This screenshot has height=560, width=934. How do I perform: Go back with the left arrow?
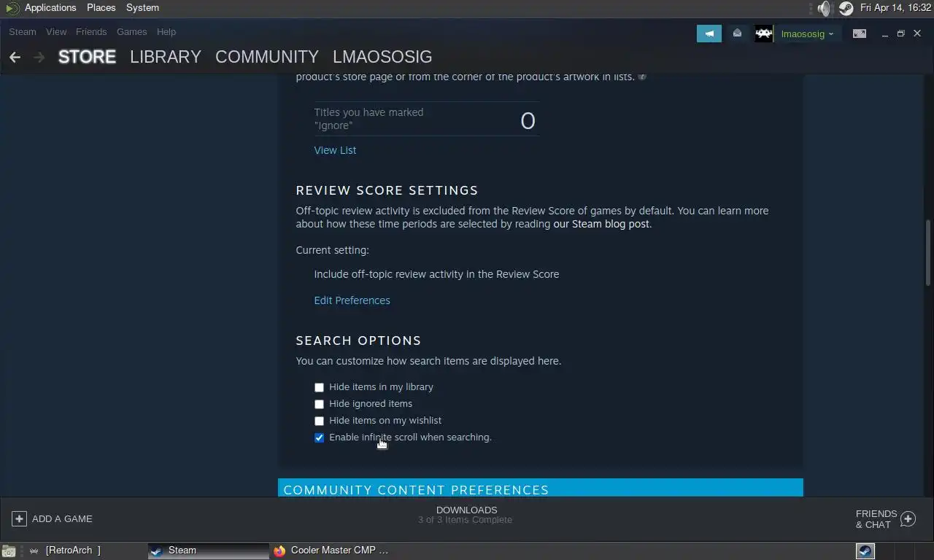coord(15,57)
